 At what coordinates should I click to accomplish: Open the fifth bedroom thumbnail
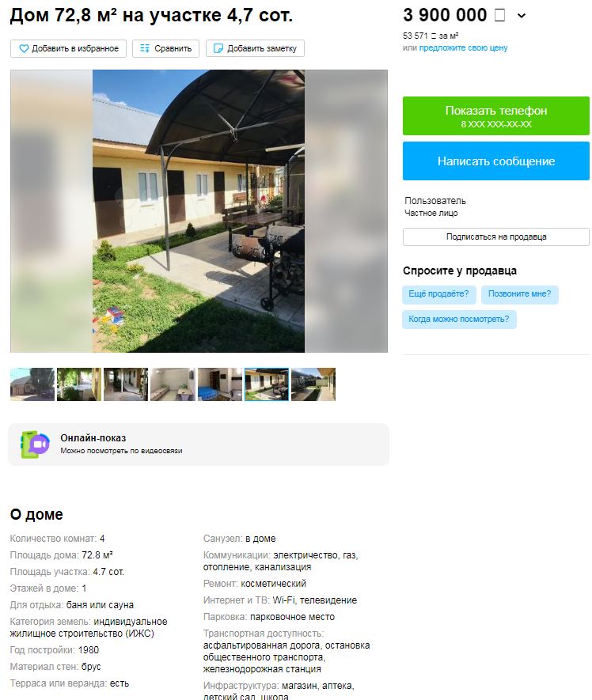coord(220,384)
